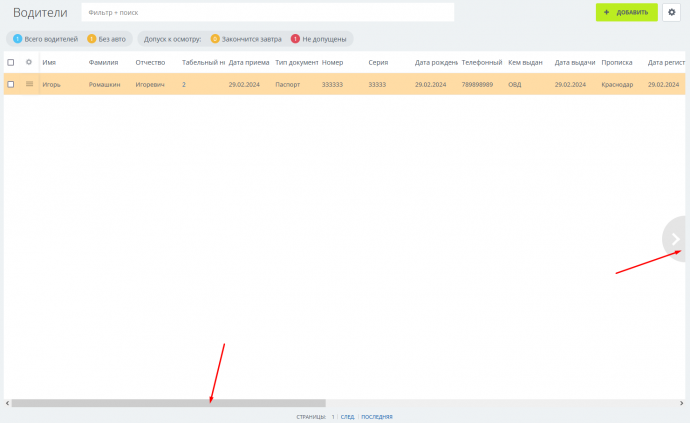This screenshot has height=423, width=690.
Task: Click the blue Всего водителей counter badge
Action: (18, 39)
